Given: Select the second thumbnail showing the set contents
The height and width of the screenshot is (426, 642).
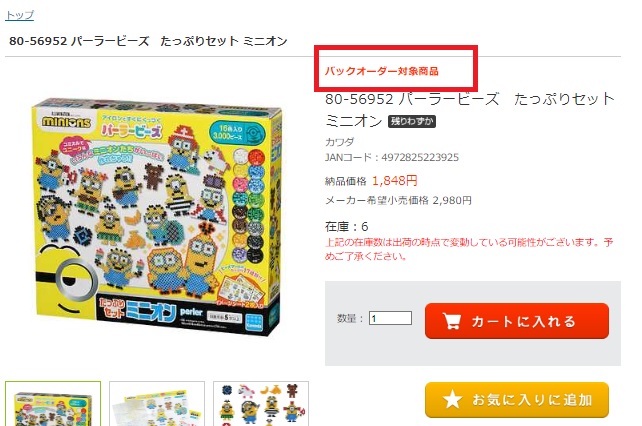Looking at the screenshot, I should point(157,403).
